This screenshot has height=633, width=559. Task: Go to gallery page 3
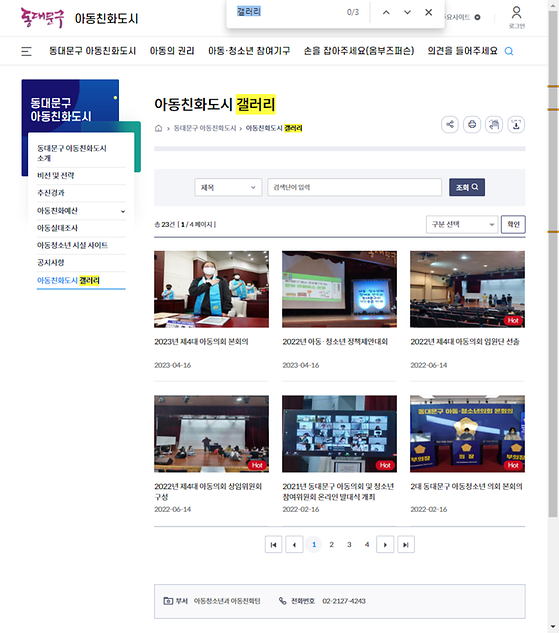[349, 545]
